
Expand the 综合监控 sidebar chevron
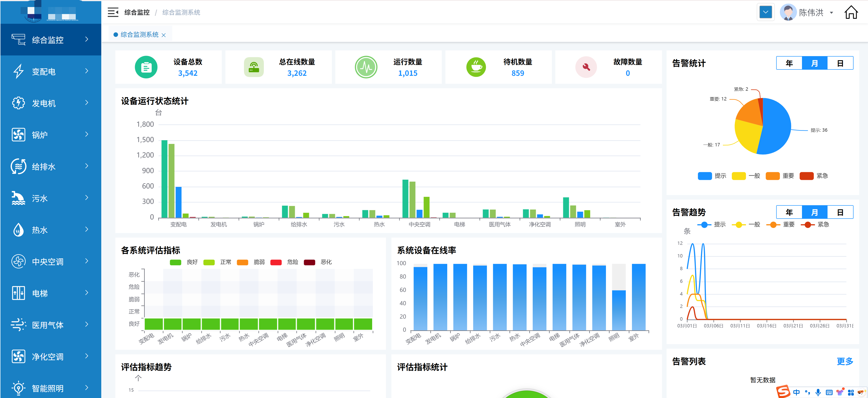(87, 39)
